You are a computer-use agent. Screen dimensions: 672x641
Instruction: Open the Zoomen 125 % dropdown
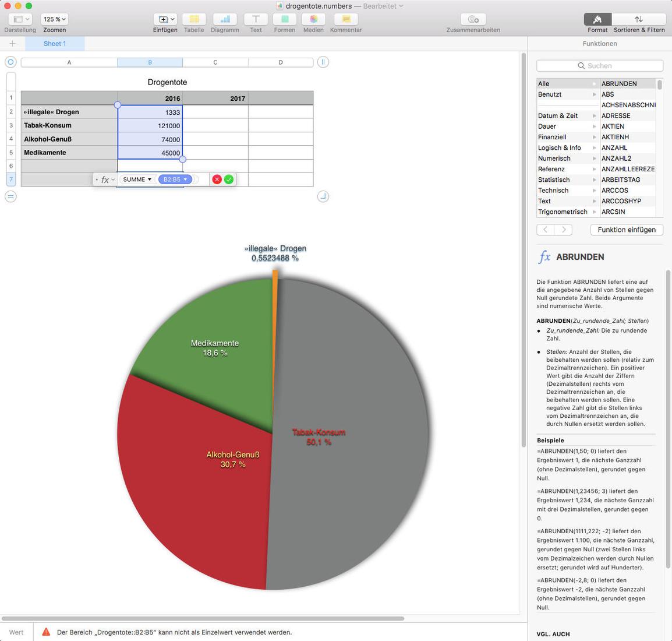[x=54, y=19]
